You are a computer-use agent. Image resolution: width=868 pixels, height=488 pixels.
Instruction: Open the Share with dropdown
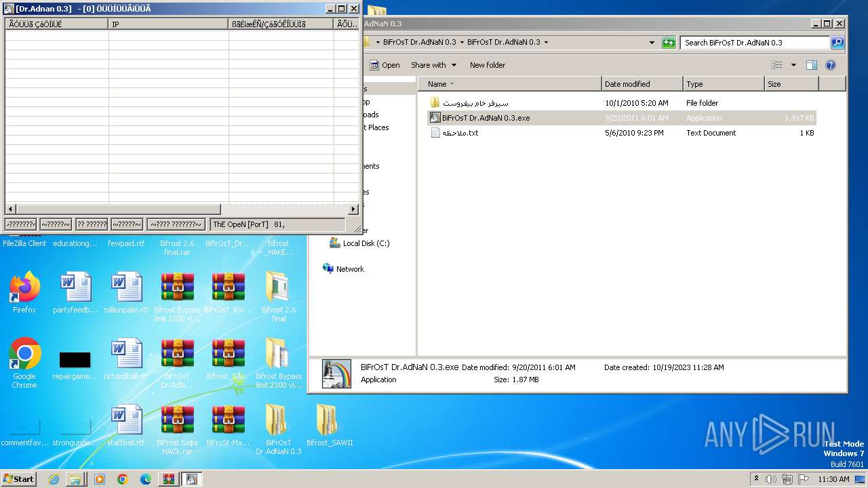tap(433, 65)
